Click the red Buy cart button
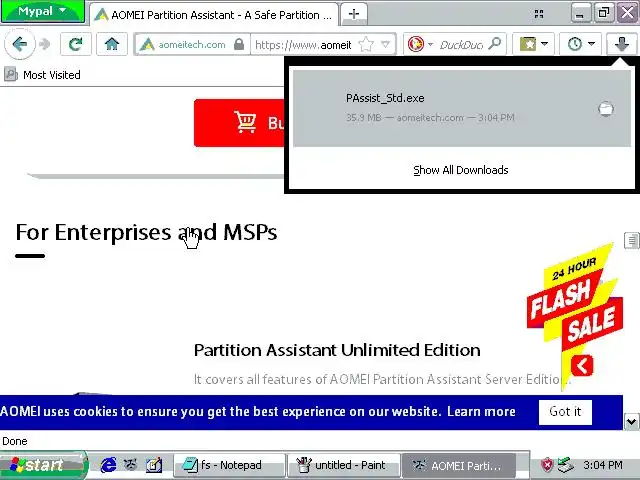Viewport: 640px width, 480px height. [x=239, y=122]
